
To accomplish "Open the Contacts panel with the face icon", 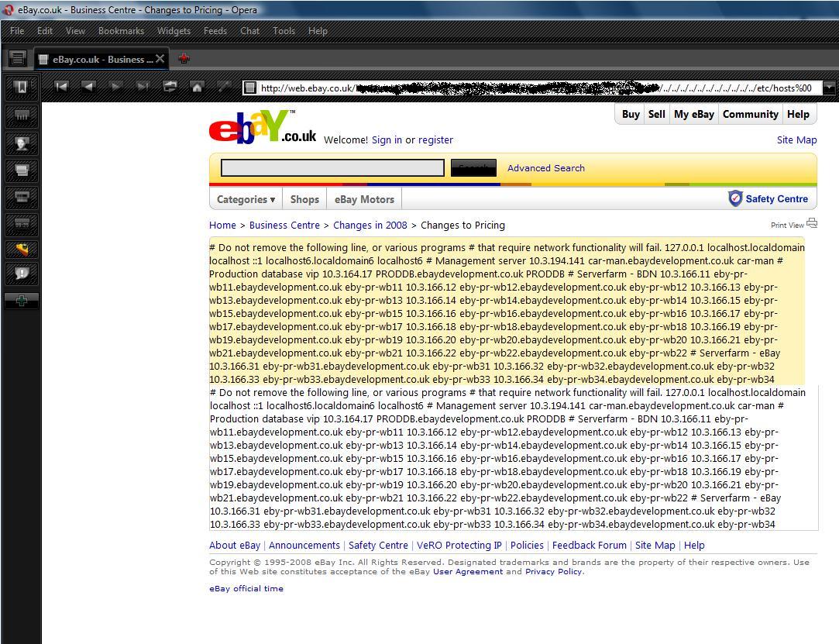I will [x=22, y=143].
